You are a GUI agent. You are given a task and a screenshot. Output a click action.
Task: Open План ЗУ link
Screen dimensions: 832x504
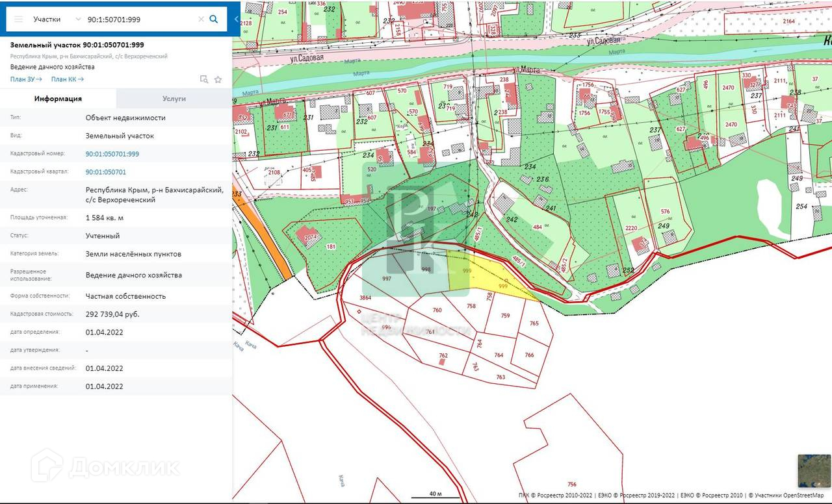point(26,79)
